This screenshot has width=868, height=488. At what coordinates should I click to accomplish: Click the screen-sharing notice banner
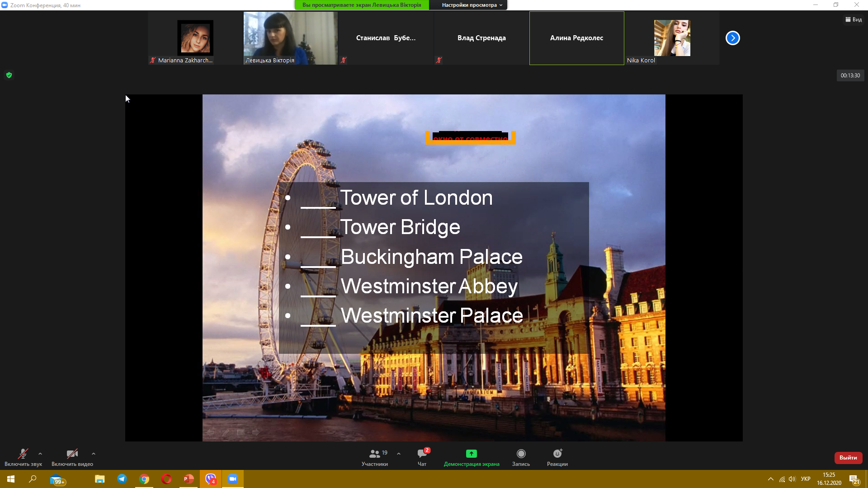coord(361,5)
